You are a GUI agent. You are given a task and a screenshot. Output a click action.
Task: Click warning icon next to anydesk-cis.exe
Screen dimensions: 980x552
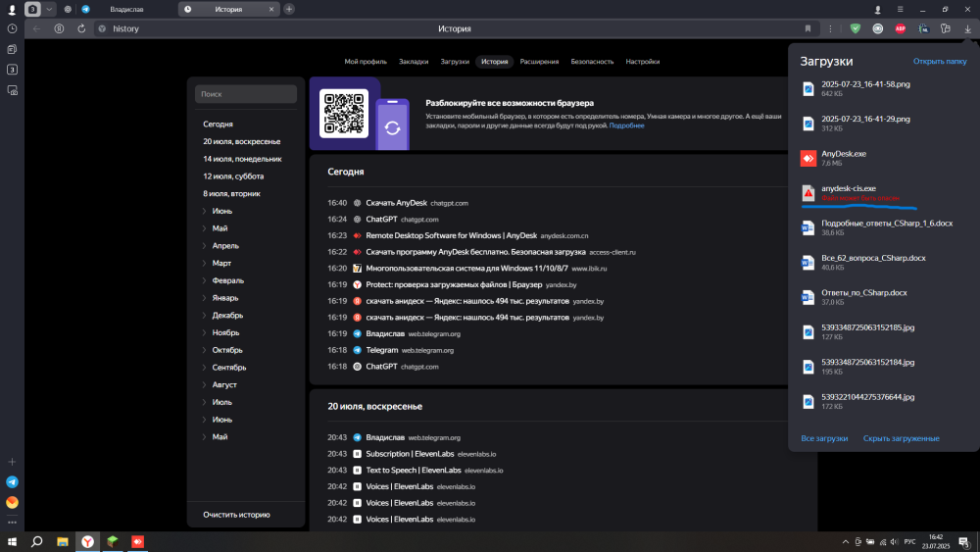coord(808,193)
